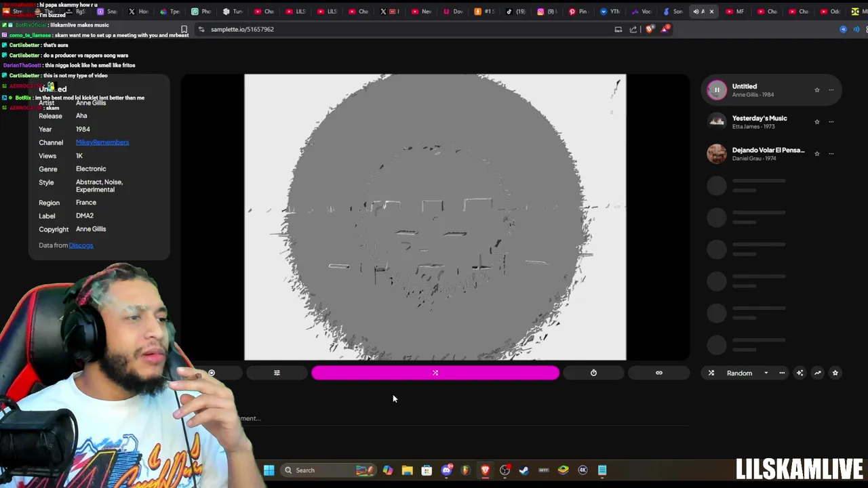Open Steam from the taskbar
Image resolution: width=868 pixels, height=488 pixels.
pos(524,470)
